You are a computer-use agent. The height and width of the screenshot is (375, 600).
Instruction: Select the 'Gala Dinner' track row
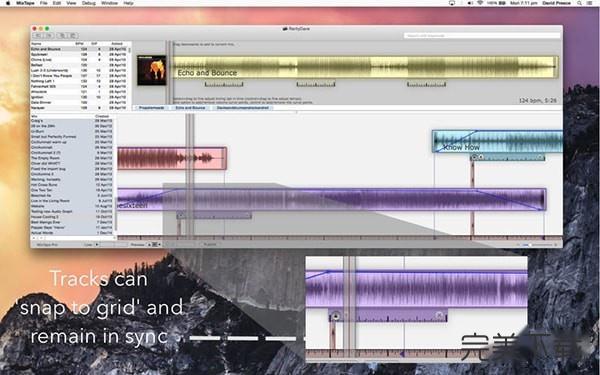point(79,103)
